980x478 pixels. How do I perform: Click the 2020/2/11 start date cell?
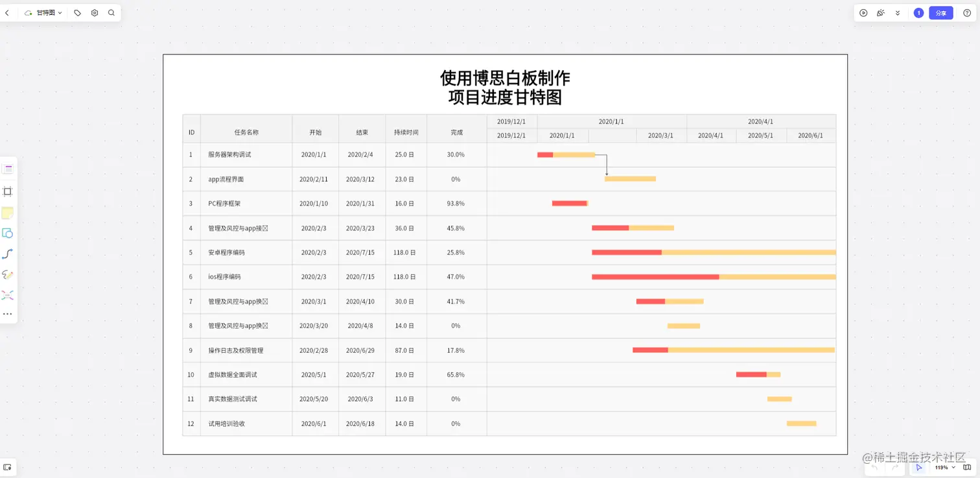(315, 179)
